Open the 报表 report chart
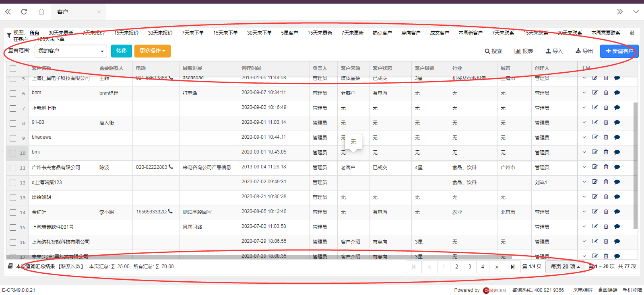 (x=524, y=51)
